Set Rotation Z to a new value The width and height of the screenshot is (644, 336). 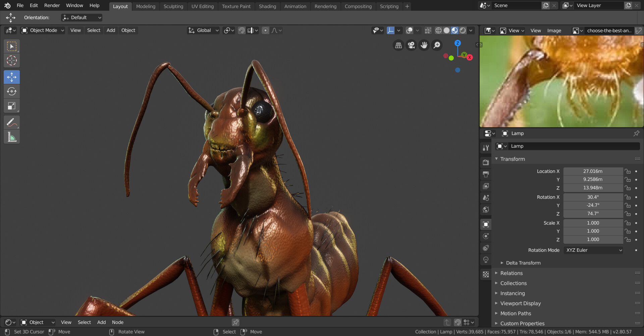pos(593,214)
